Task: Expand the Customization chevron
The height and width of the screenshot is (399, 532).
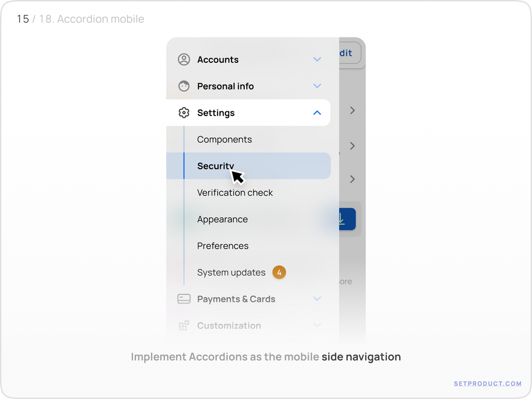Action: pos(317,325)
